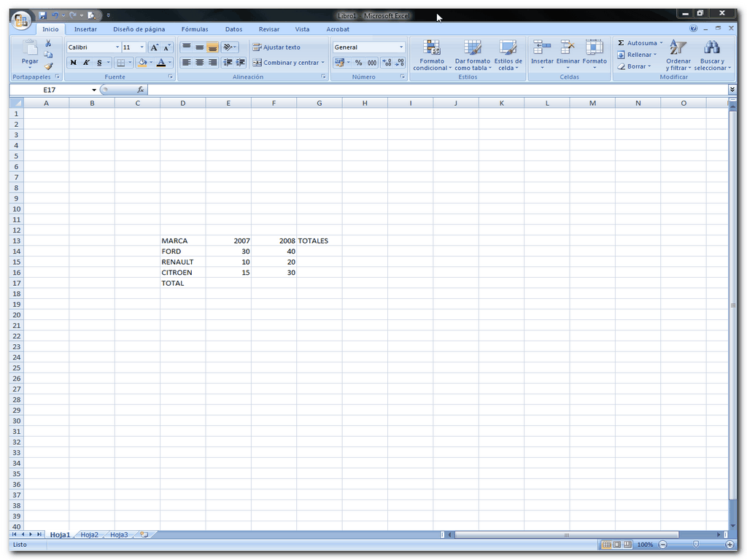The width and height of the screenshot is (747, 560).
Task: Click the Ordenar y filtrar button
Action: click(678, 55)
